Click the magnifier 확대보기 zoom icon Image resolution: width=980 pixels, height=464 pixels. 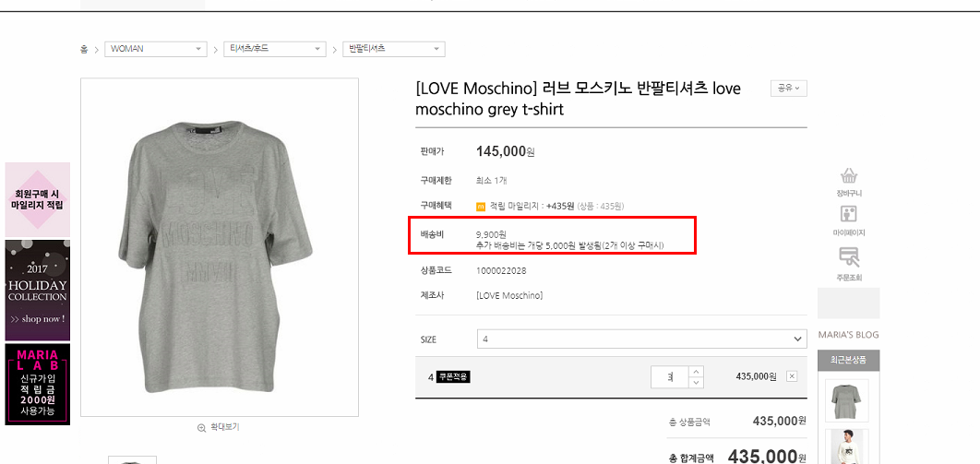click(x=202, y=427)
